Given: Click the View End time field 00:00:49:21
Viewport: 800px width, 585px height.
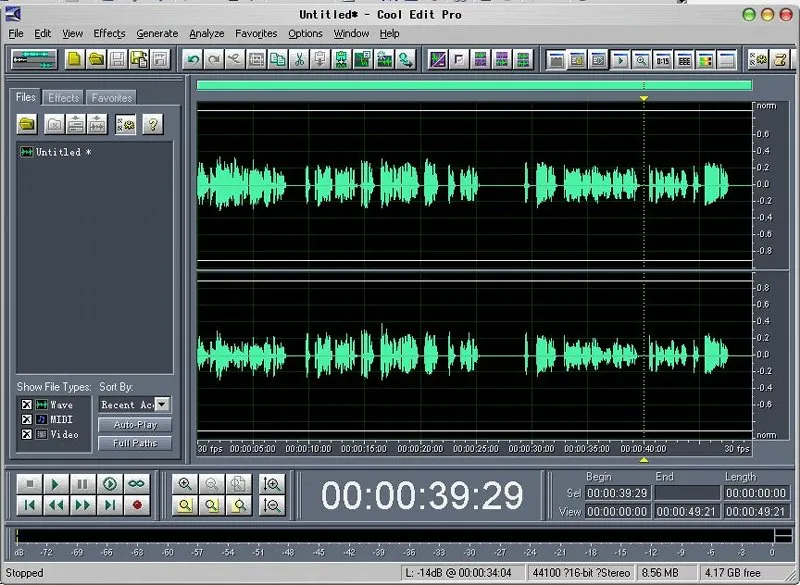Looking at the screenshot, I should [687, 512].
